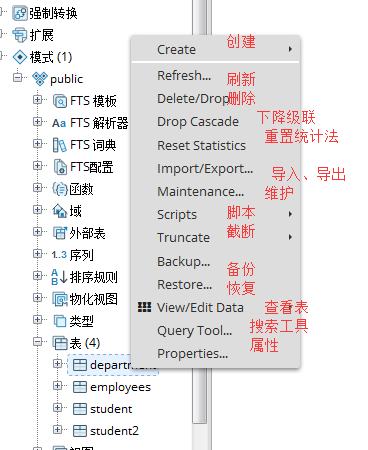This screenshot has height=450, width=368.
Task: Expand the FTS 词典 node
Action: (x=37, y=144)
